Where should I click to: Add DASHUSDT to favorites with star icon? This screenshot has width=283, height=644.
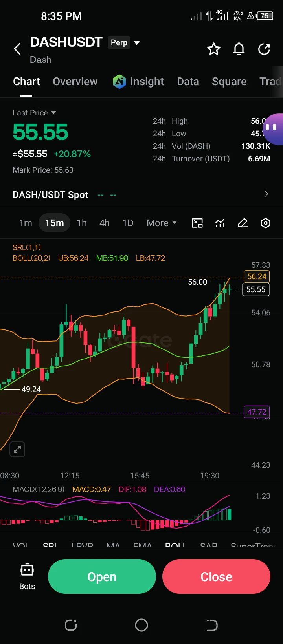point(214,49)
